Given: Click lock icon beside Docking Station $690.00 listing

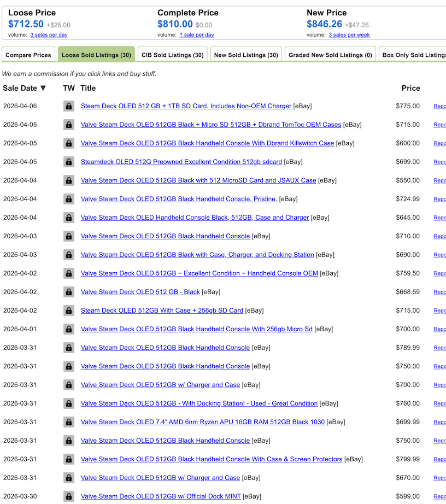Looking at the screenshot, I should [x=69, y=255].
